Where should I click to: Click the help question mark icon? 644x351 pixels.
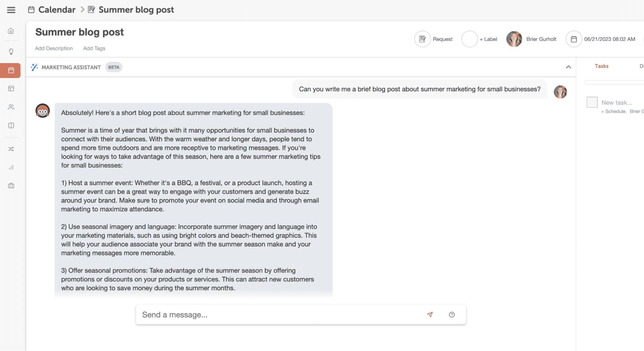pos(452,315)
